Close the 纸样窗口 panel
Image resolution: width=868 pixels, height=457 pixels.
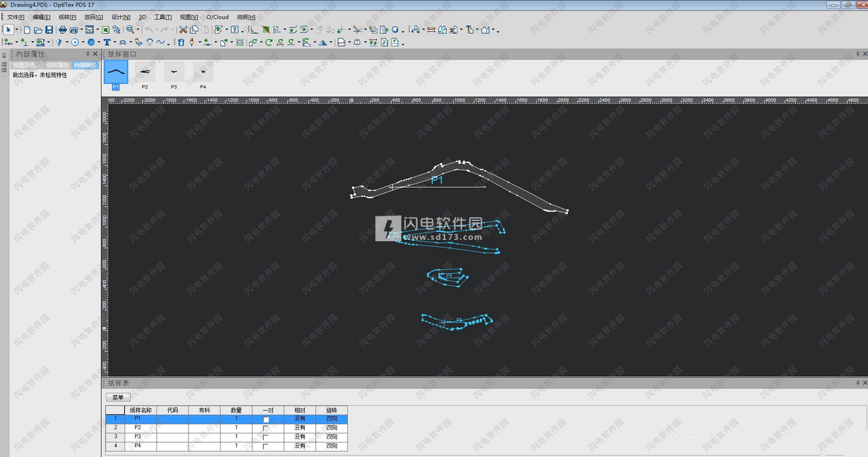[865, 54]
